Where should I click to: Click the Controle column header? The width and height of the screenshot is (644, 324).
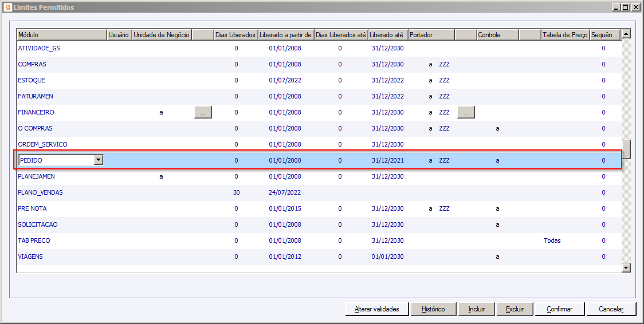pos(498,35)
